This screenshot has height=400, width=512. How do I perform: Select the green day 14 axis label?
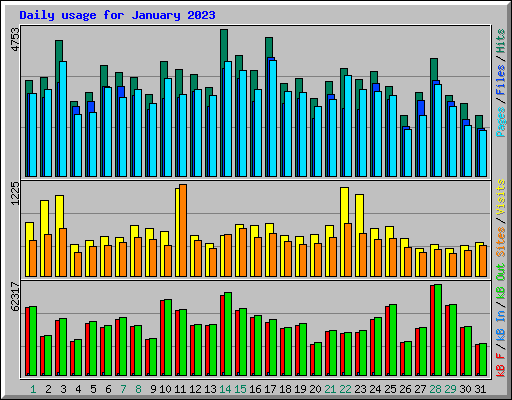coord(225,389)
